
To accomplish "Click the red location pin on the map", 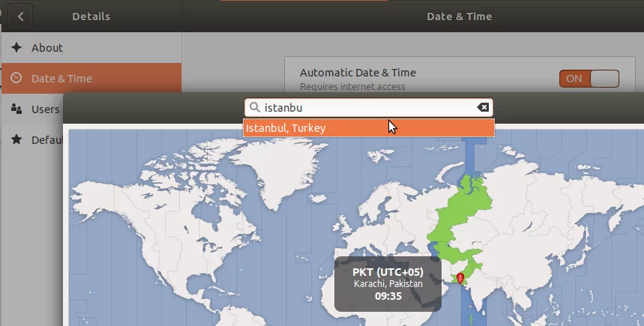I will [460, 279].
